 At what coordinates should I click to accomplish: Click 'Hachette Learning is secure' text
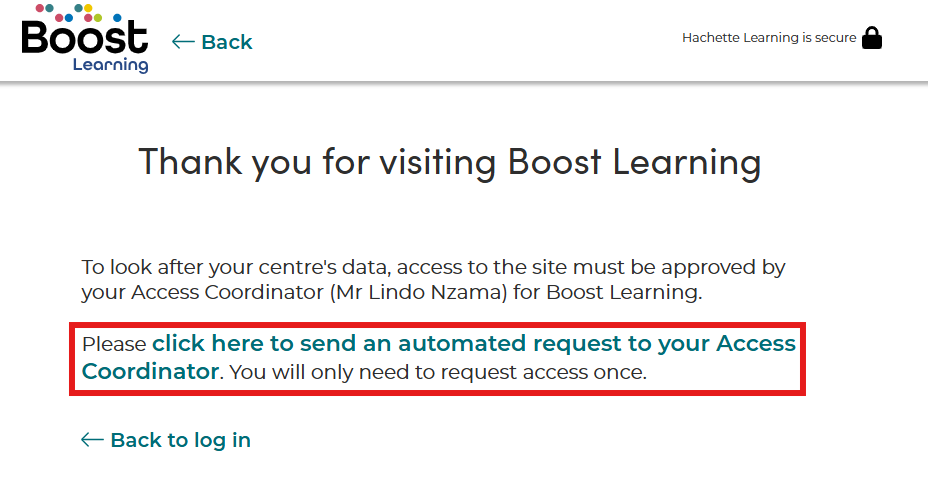(769, 38)
